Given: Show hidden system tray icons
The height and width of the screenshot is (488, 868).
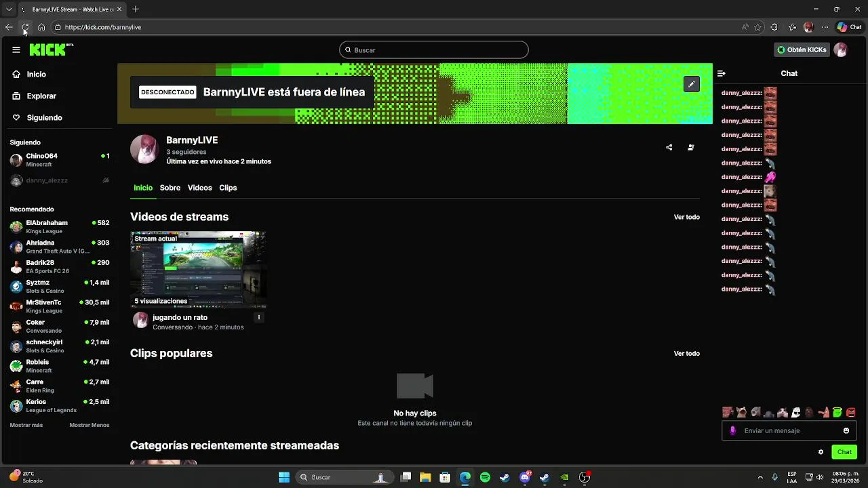Looking at the screenshot, I should coord(760,477).
